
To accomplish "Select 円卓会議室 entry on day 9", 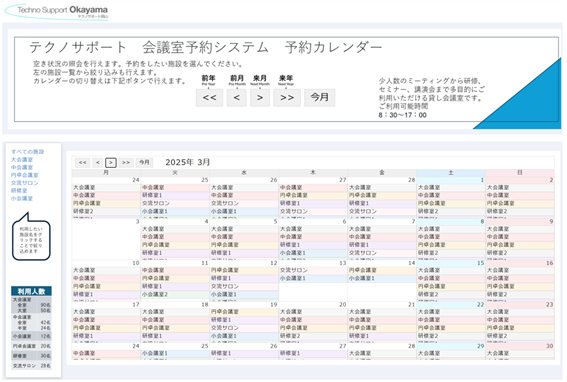I will coord(520,245).
